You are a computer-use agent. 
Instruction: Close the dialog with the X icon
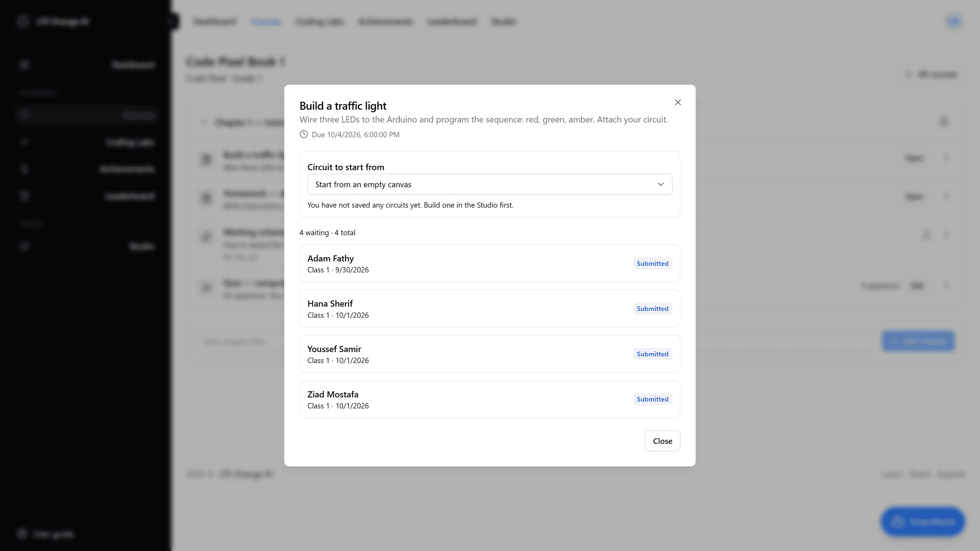tap(678, 103)
